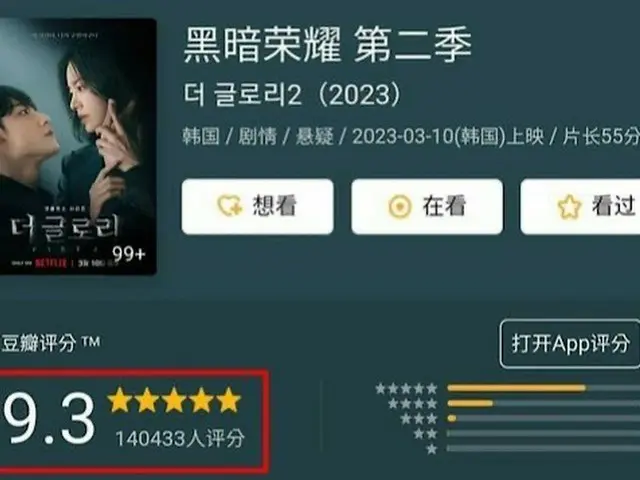Image resolution: width=640 pixels, height=480 pixels.
Task: Click the five-star rating distribution bar
Action: click(544, 388)
